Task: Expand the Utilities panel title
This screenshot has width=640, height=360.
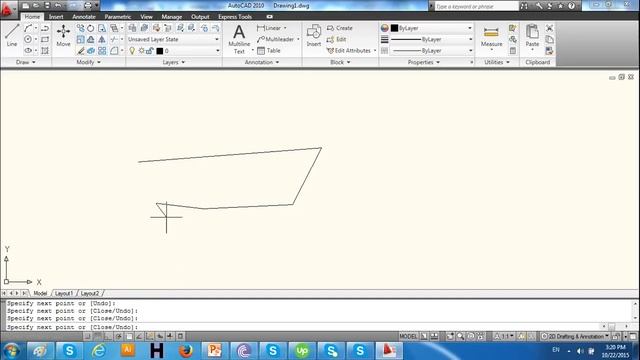Action: click(x=497, y=62)
